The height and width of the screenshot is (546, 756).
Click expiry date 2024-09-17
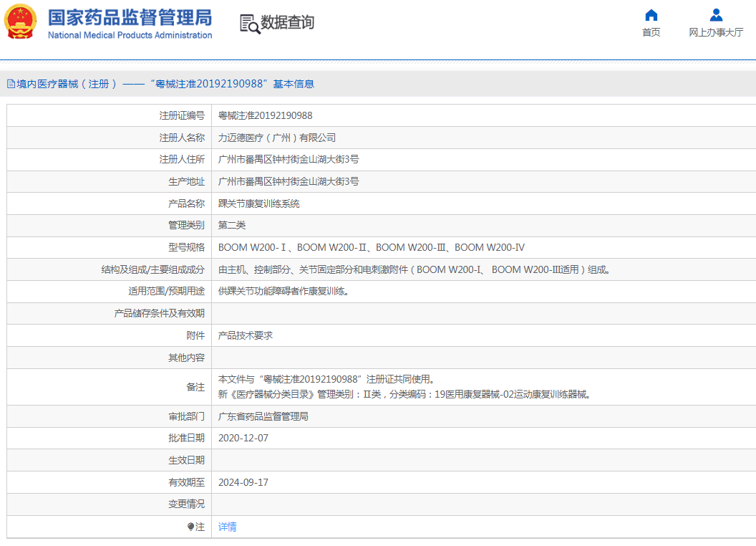coord(243,483)
